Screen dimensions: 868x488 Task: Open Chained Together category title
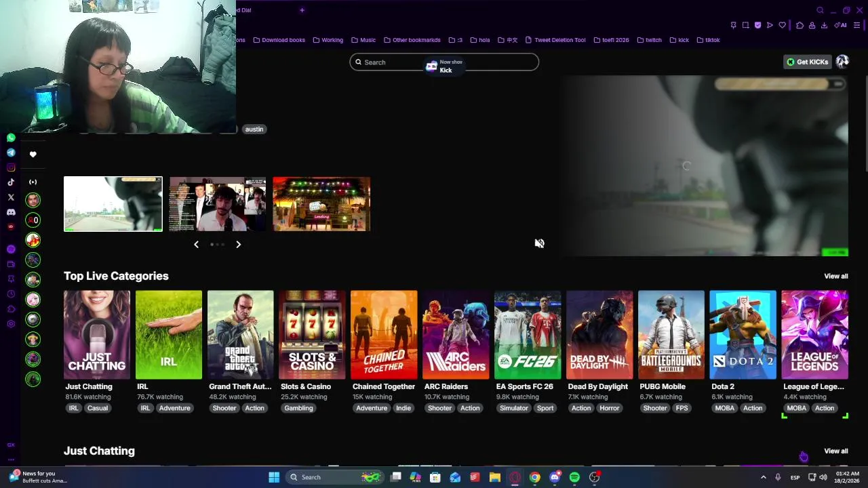pyautogui.click(x=384, y=386)
